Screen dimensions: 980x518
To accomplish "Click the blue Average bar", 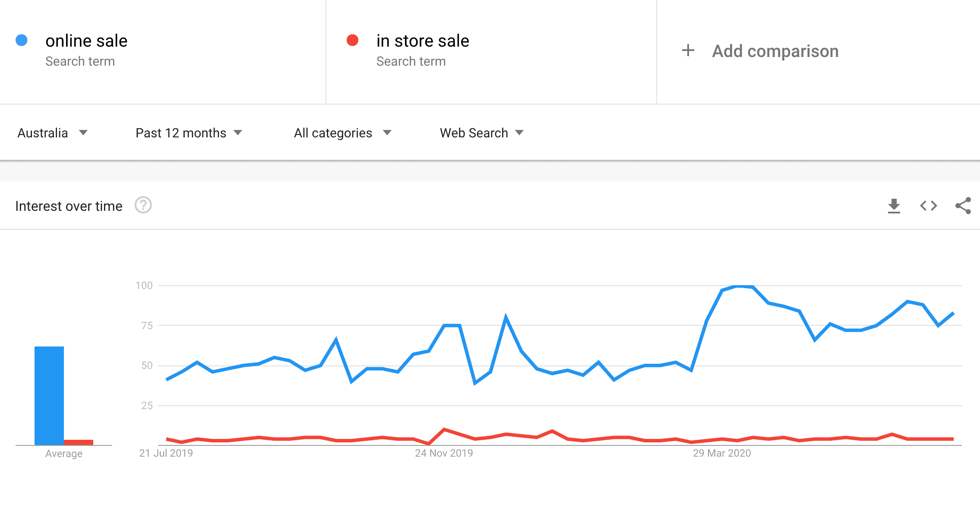I will (x=49, y=395).
